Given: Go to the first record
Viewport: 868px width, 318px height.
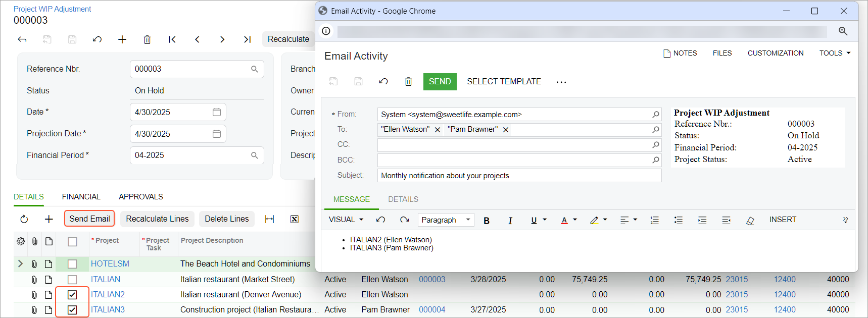Looking at the screenshot, I should click(x=172, y=39).
